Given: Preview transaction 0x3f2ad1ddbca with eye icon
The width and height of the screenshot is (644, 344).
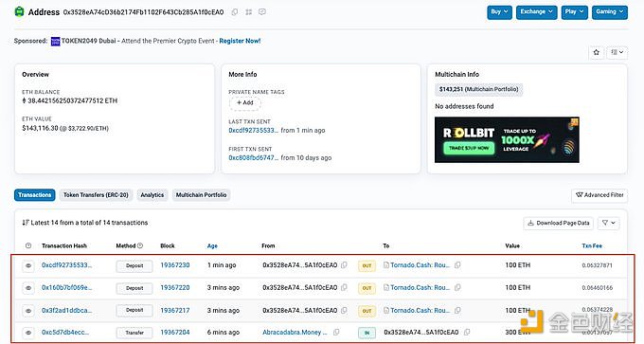Looking at the screenshot, I should click(x=28, y=311).
